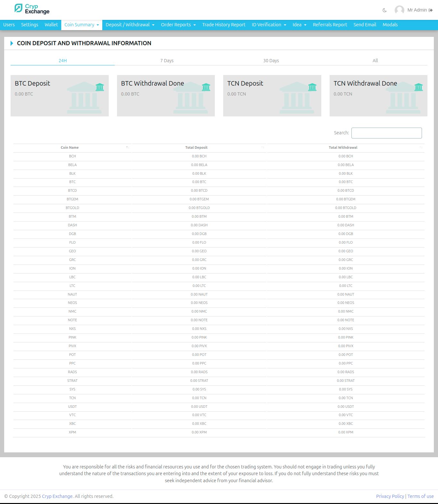Click the bank icon on BTC Deposit card
The image size is (438, 504).
click(100, 87)
